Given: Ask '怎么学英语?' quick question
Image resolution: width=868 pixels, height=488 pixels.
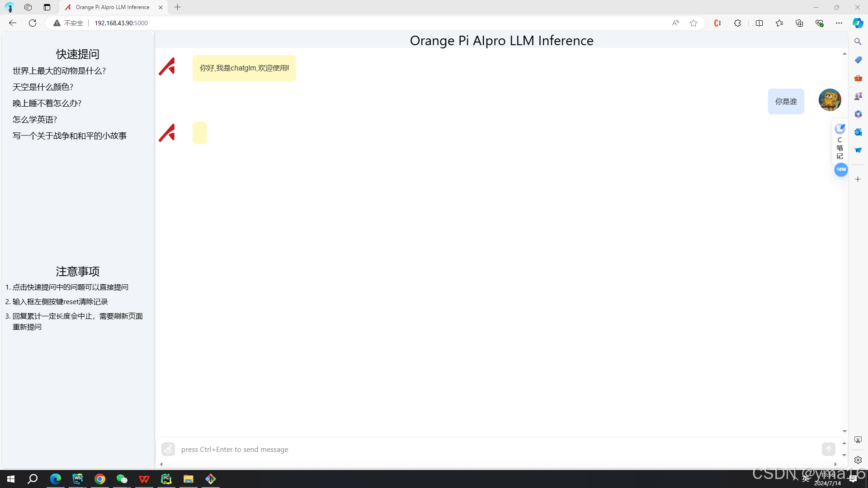Looking at the screenshot, I should click(35, 119).
